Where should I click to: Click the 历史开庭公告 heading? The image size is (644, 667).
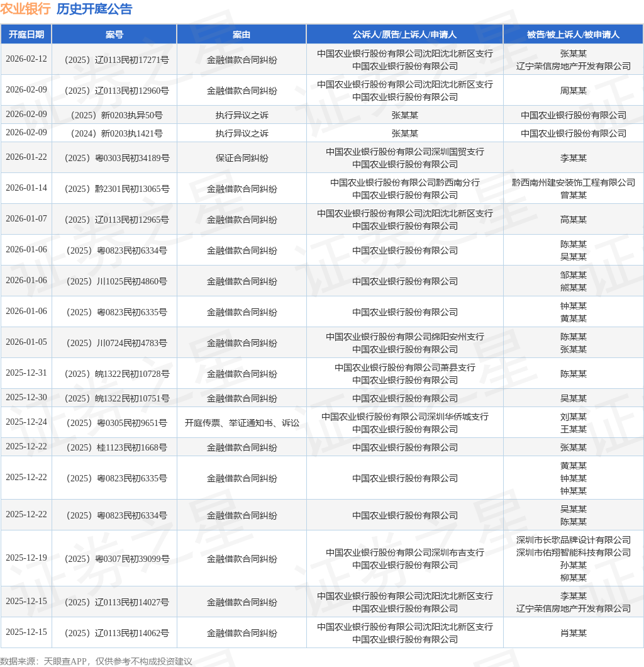(x=94, y=9)
